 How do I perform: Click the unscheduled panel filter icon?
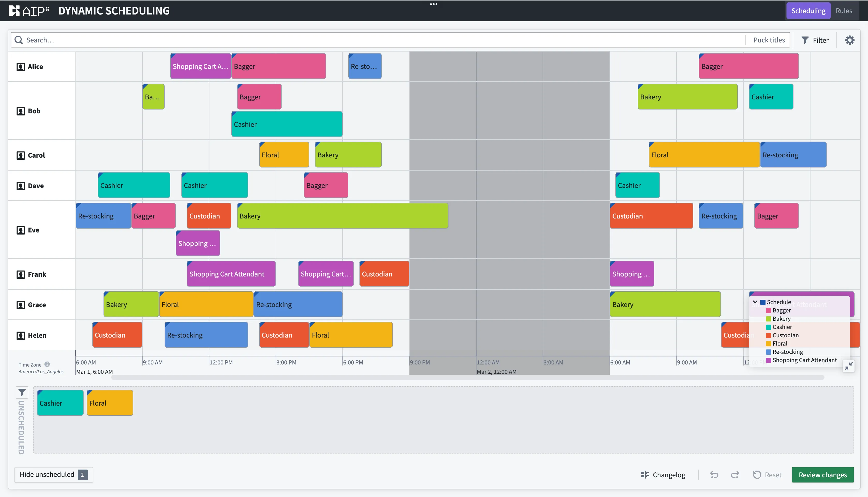22,392
